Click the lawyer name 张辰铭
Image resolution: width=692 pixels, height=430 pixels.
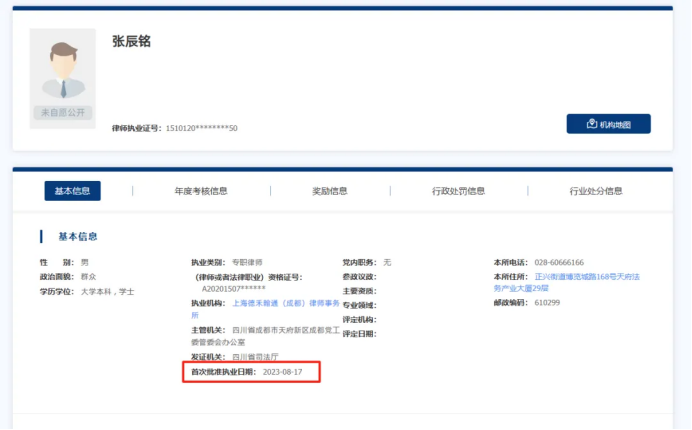point(131,42)
